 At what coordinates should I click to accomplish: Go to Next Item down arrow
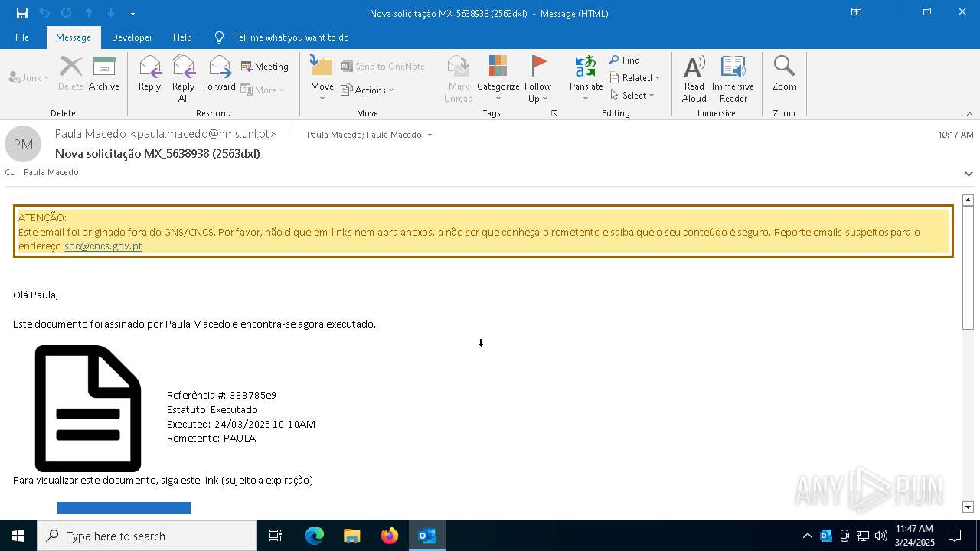pos(111,13)
